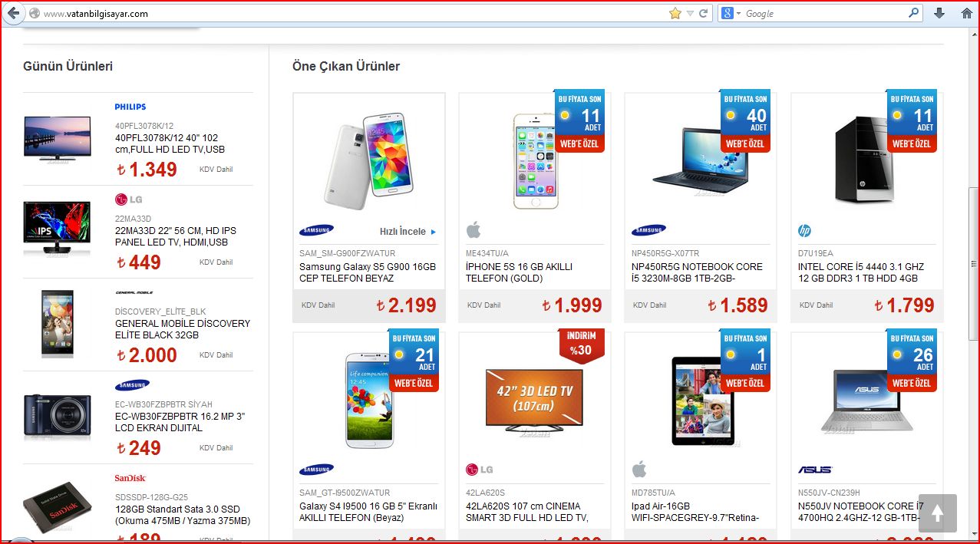The image size is (980, 544).
Task: Click the Apple logo under iPhone 5S
Action: [x=474, y=229]
